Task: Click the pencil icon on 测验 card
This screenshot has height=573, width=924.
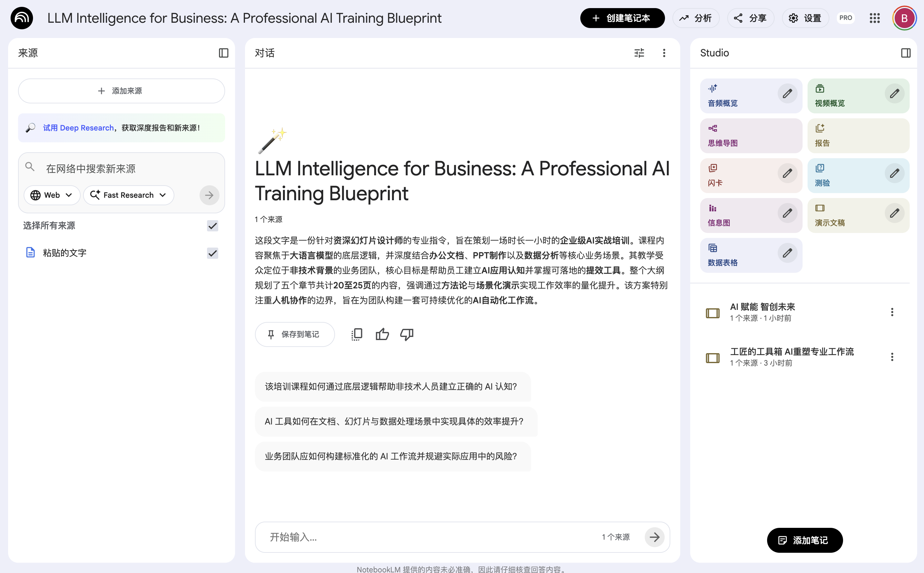Action: pyautogui.click(x=894, y=173)
